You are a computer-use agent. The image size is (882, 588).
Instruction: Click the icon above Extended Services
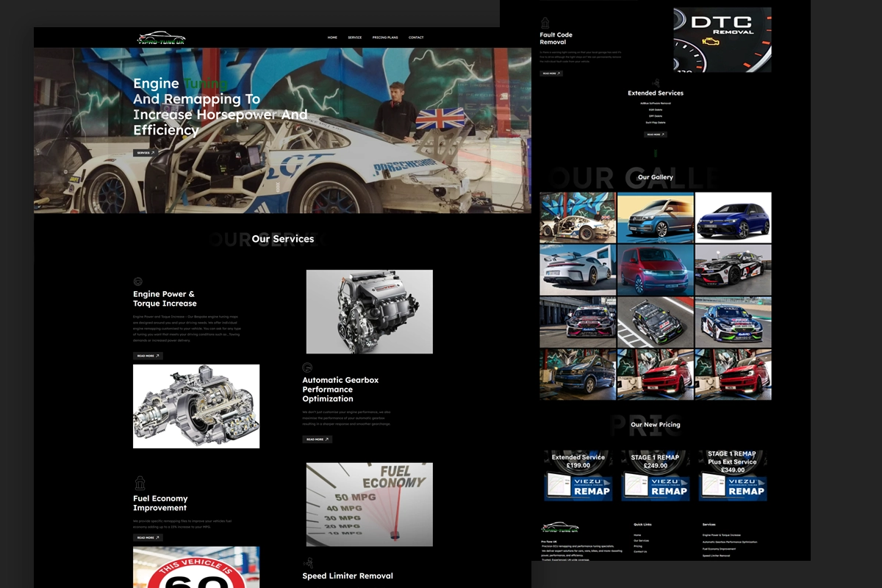[656, 83]
